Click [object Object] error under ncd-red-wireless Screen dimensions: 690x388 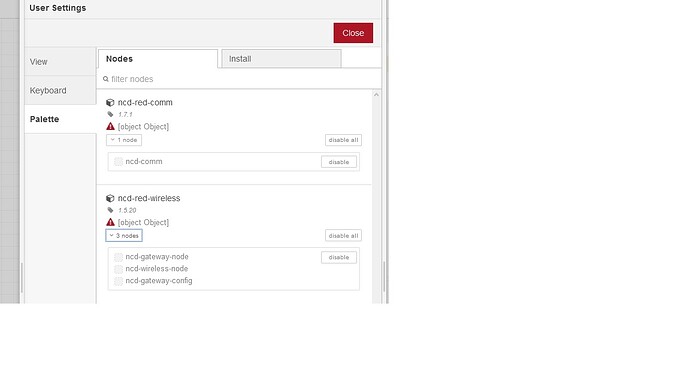[x=143, y=223]
